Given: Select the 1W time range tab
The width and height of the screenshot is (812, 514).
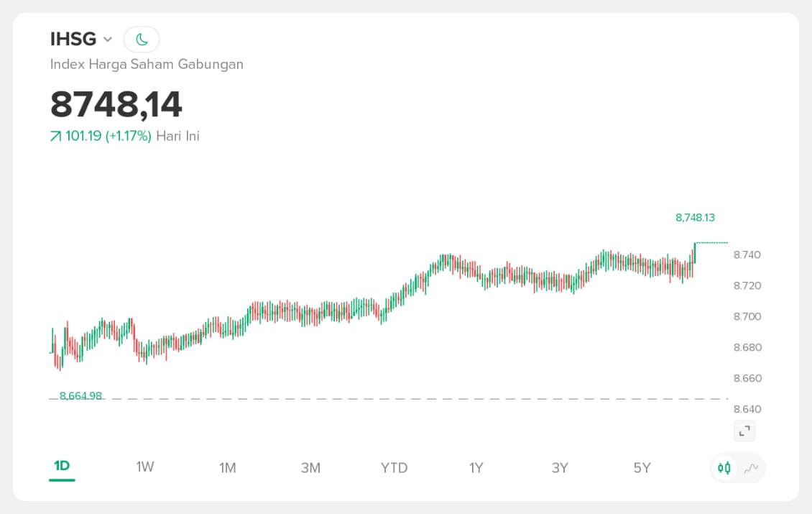Looking at the screenshot, I should [145, 467].
